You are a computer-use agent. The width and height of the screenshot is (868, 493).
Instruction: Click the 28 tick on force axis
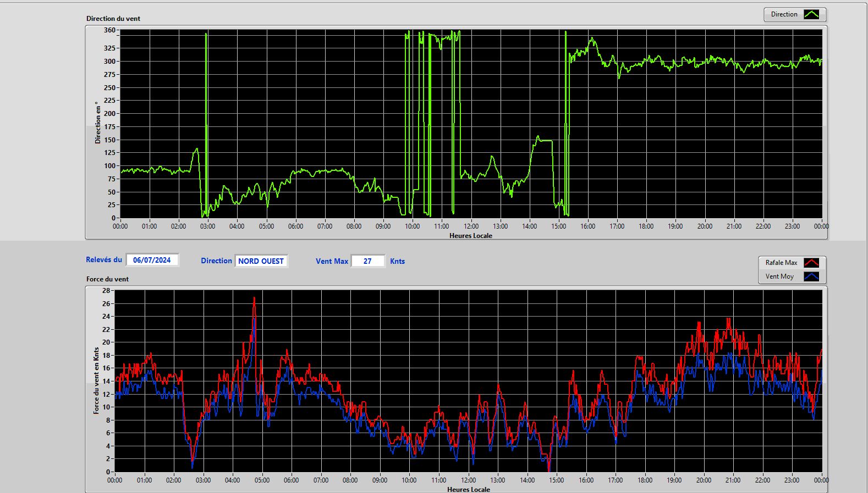click(106, 290)
